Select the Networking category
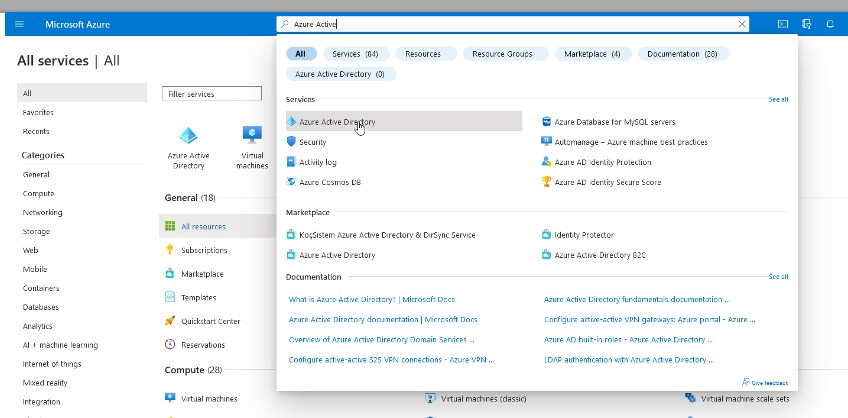Screen dimensions: 848x418 point(42,213)
